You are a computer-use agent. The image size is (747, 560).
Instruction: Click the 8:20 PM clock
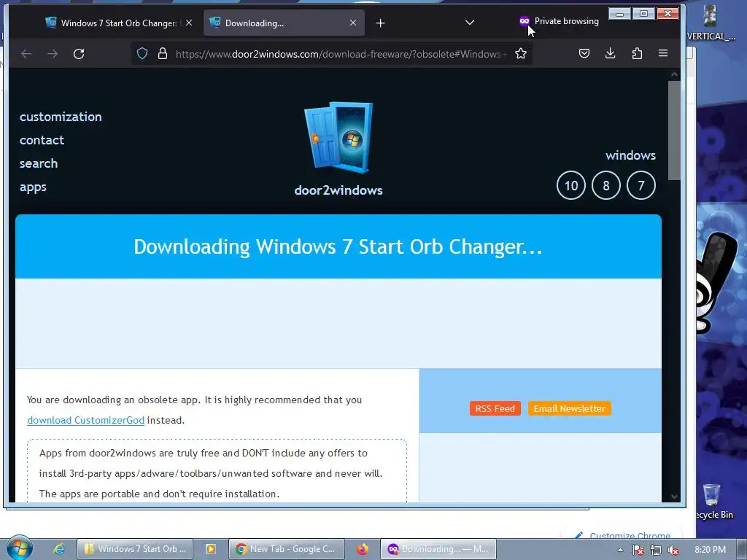click(x=710, y=550)
